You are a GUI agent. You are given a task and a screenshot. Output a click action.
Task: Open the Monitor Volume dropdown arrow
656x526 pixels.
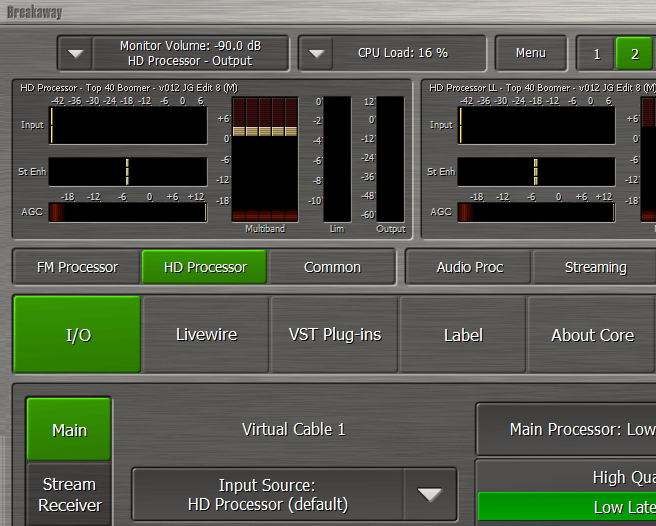75,54
